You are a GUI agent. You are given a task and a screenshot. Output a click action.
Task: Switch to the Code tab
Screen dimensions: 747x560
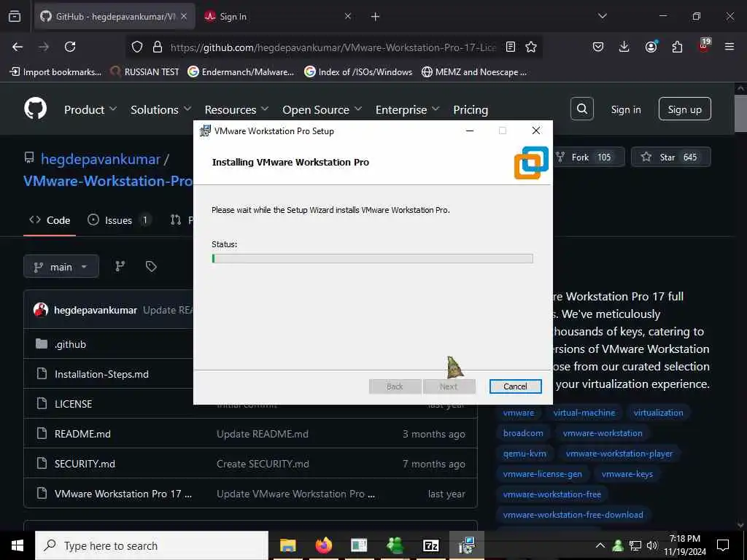point(50,220)
